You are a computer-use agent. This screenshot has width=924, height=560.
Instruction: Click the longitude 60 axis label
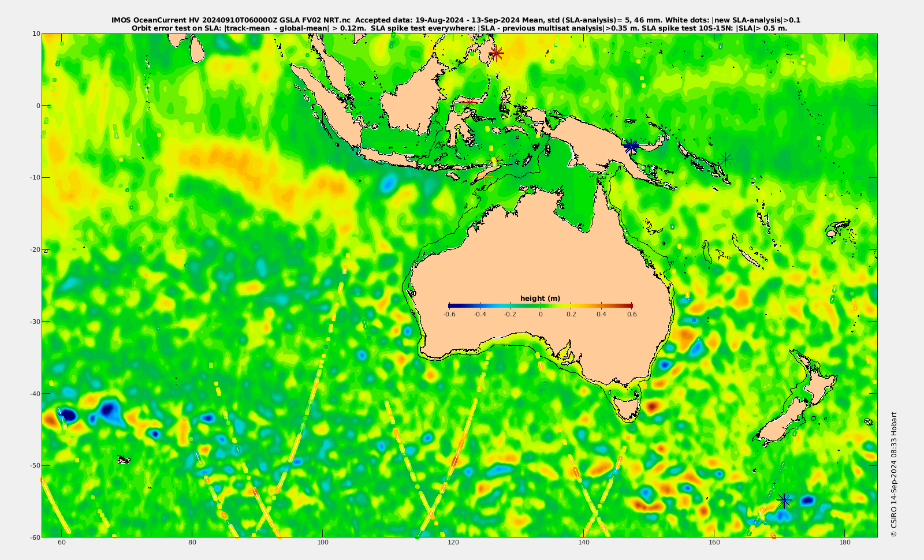(62, 542)
